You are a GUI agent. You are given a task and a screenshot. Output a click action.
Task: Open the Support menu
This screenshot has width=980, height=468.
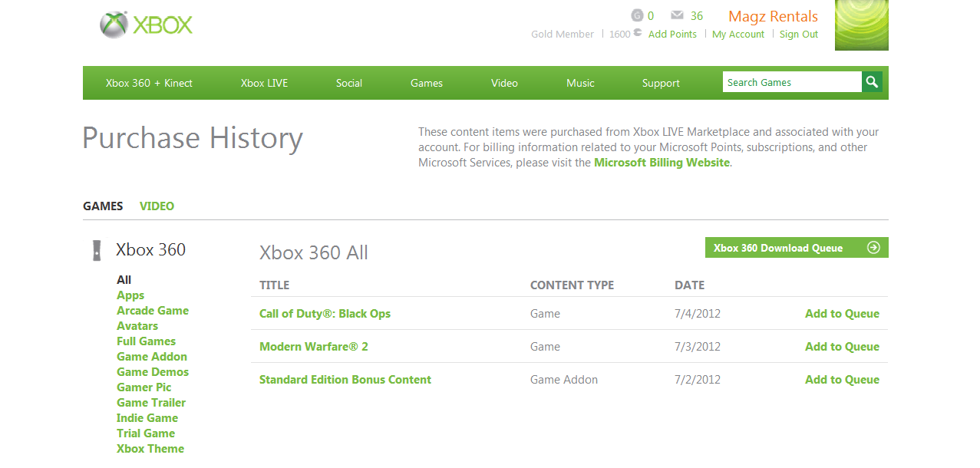tap(661, 83)
